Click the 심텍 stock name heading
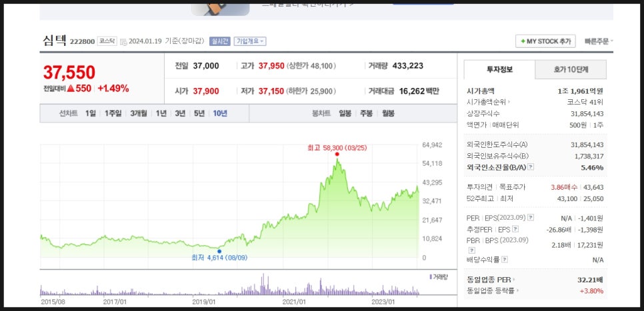 (55, 41)
